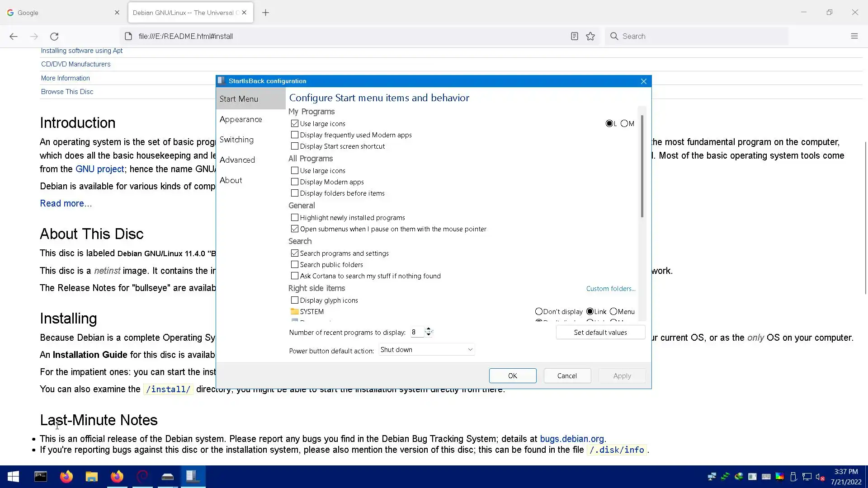Open the Windows Start button

click(x=13, y=477)
